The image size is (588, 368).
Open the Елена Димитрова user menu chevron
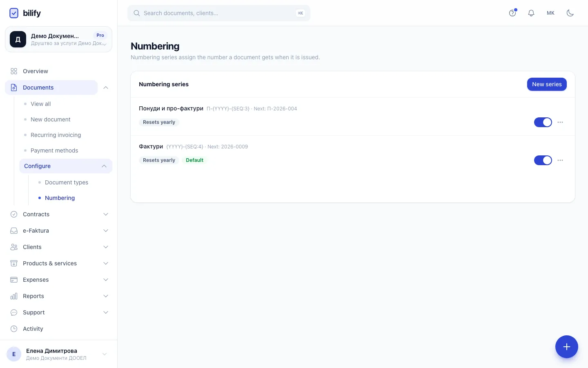(105, 354)
